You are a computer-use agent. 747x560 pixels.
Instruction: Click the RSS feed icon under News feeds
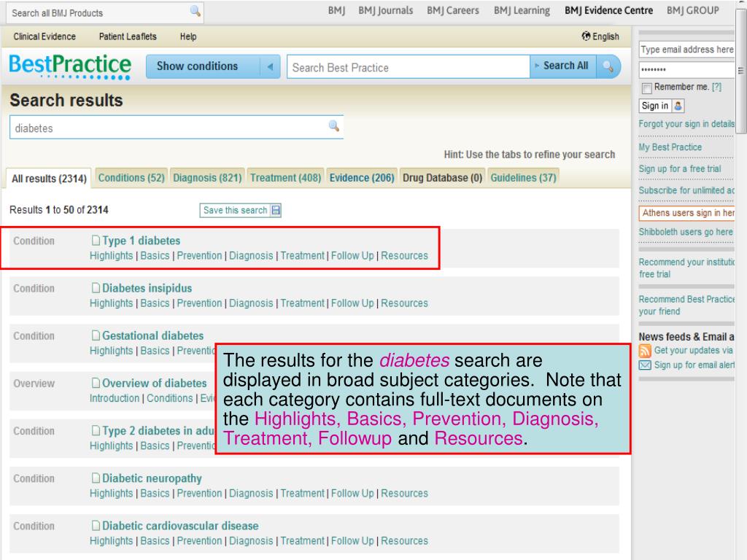click(x=645, y=351)
